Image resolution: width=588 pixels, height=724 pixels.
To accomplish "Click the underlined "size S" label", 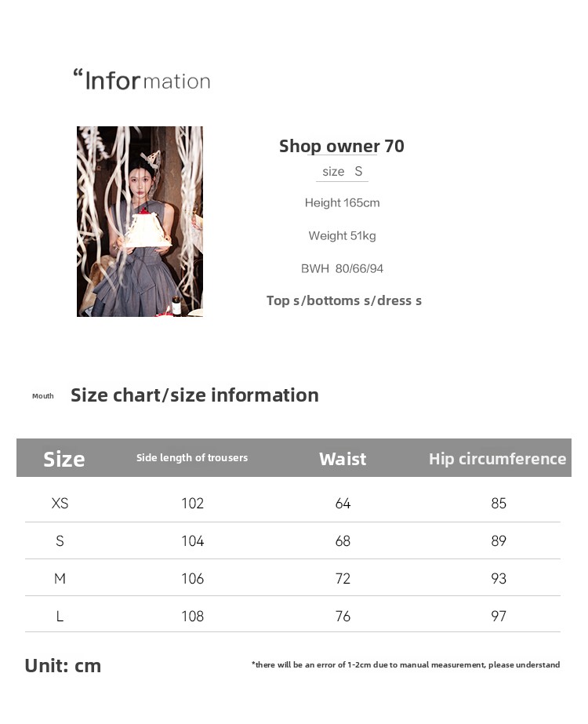I will pyautogui.click(x=342, y=172).
